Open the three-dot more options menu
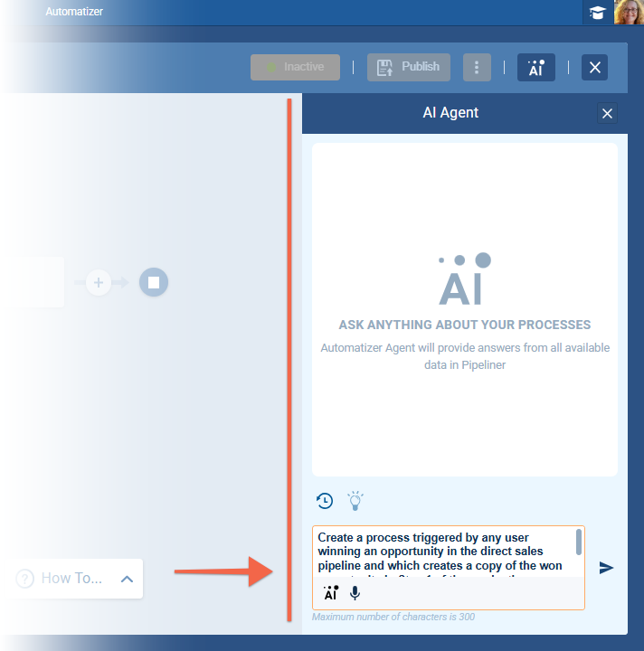Viewport: 644px width, 651px height. coord(477,67)
